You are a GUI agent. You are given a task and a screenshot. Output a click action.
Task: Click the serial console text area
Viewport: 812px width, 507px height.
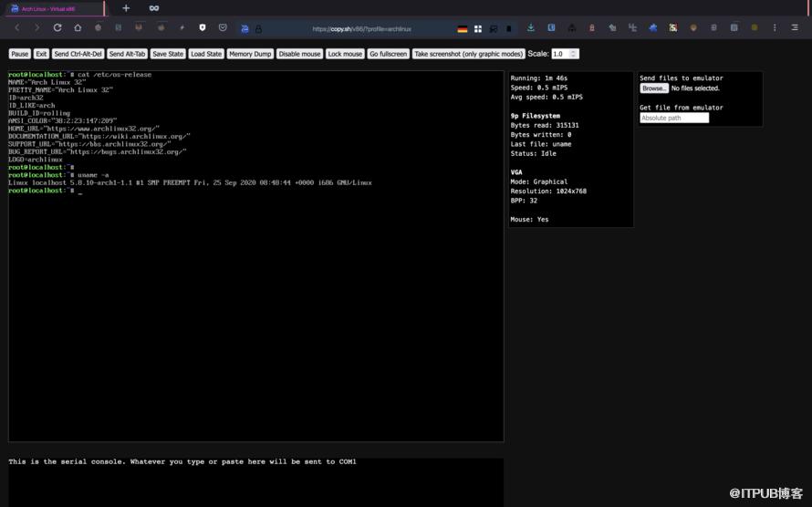click(255, 482)
